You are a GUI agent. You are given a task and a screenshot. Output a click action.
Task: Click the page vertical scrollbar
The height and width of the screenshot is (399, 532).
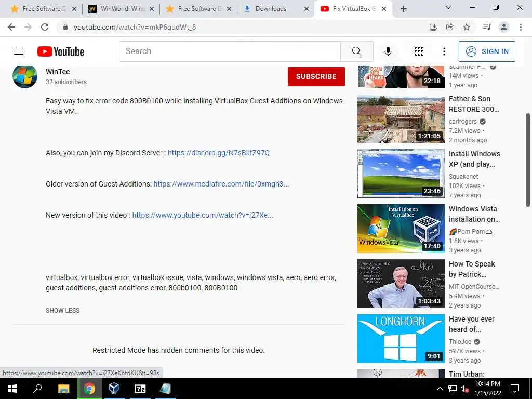(528, 160)
